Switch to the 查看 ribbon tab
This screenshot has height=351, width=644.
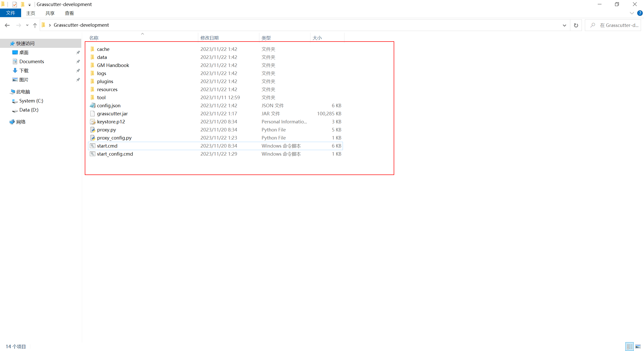point(69,13)
